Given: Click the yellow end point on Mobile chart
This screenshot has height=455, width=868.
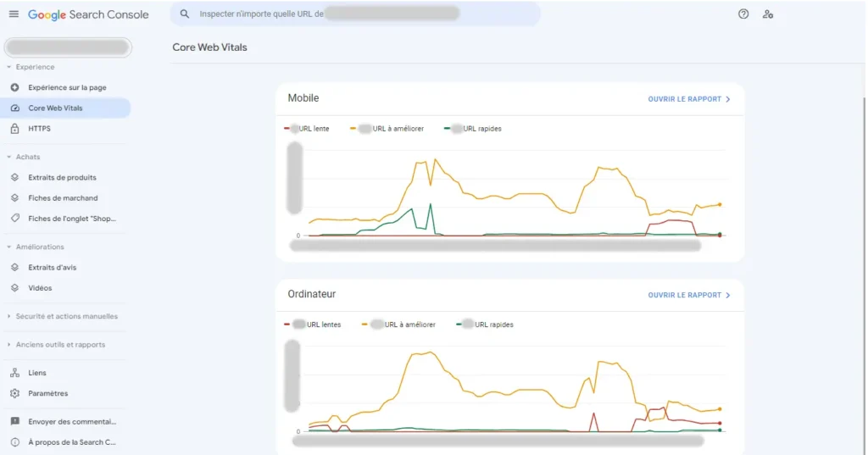Looking at the screenshot, I should pos(720,205).
